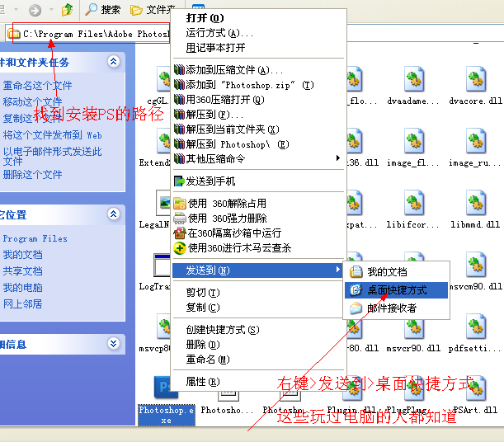Select the image_ru dll file icon

coord(475,141)
